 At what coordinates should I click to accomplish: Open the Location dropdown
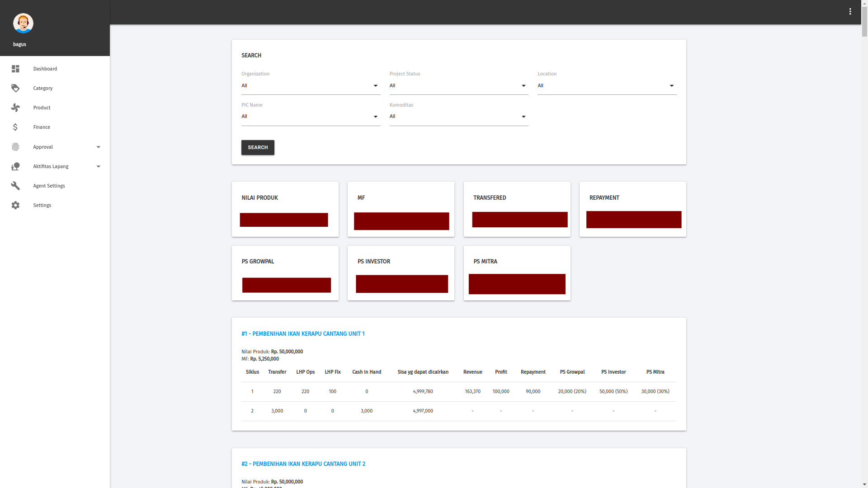pos(607,86)
